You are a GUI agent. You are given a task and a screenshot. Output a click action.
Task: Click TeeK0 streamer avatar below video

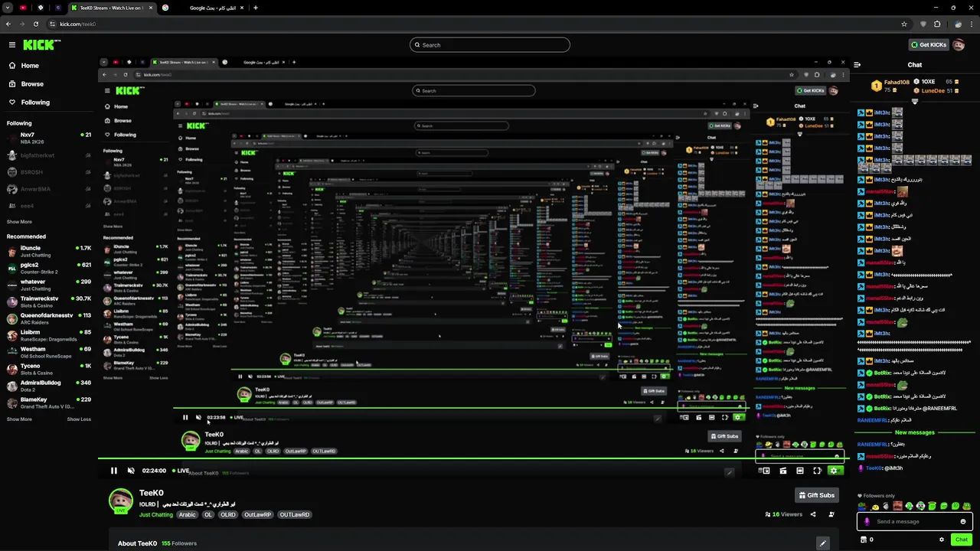[x=120, y=501]
